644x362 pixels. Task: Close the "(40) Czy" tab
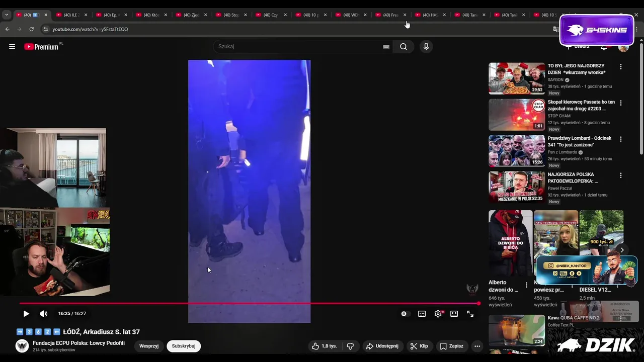tap(285, 15)
